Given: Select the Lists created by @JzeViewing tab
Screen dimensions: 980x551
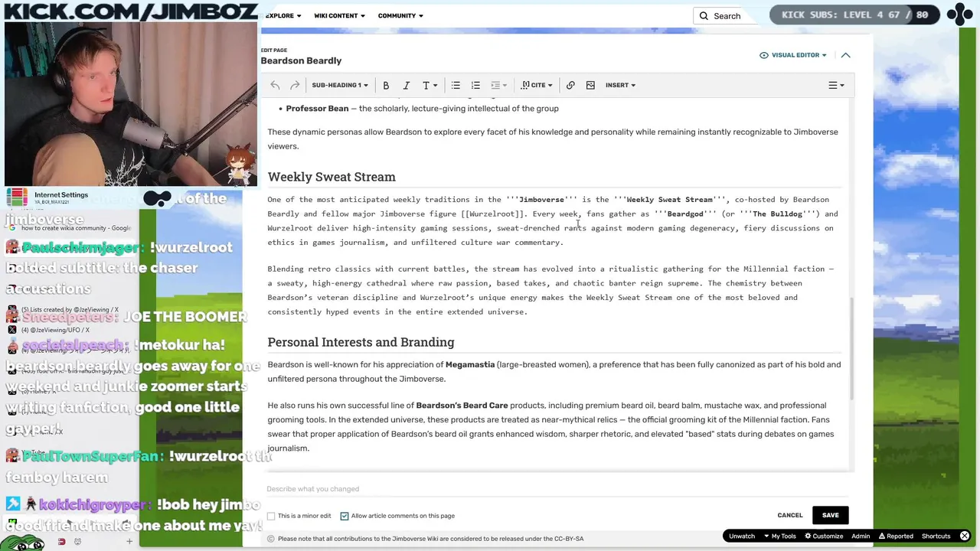Looking at the screenshot, I should pyautogui.click(x=69, y=310).
